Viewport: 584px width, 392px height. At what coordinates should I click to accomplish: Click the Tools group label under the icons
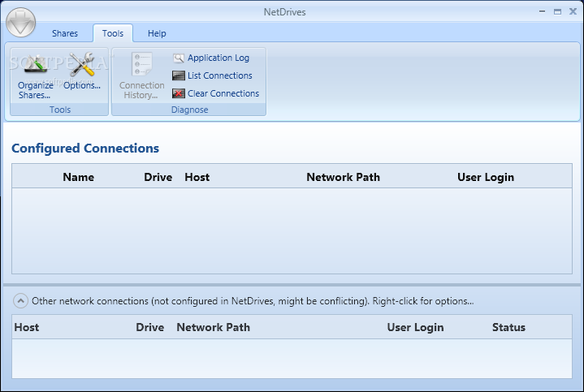click(x=60, y=110)
